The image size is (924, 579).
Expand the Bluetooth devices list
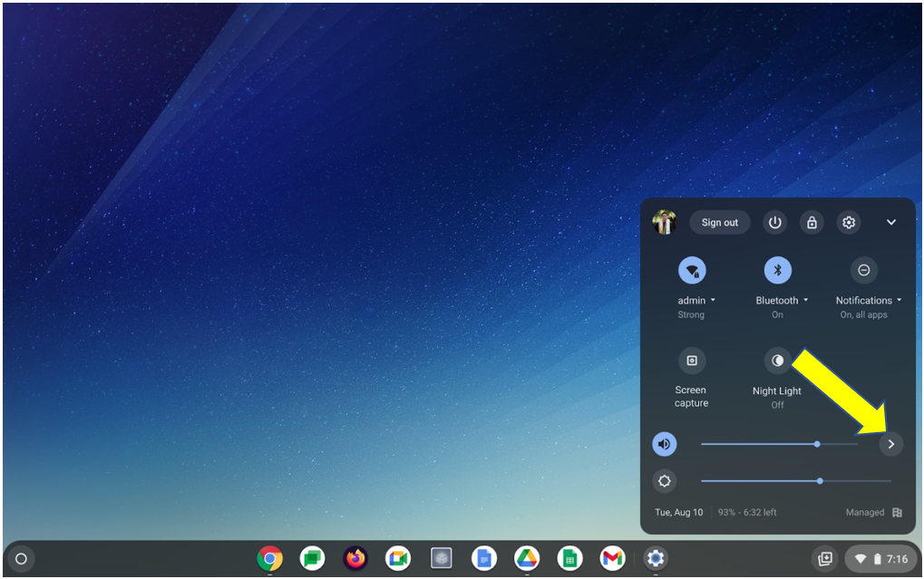[782, 301]
